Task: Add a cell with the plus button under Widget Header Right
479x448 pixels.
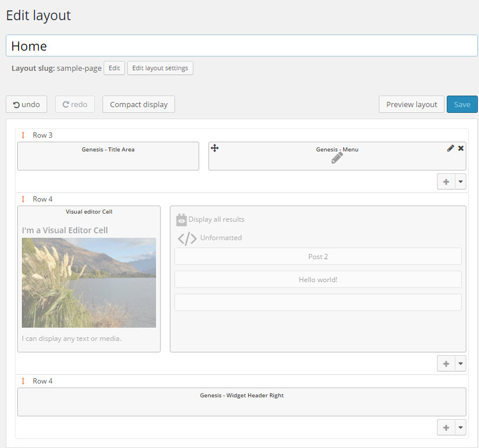Action: (446, 427)
